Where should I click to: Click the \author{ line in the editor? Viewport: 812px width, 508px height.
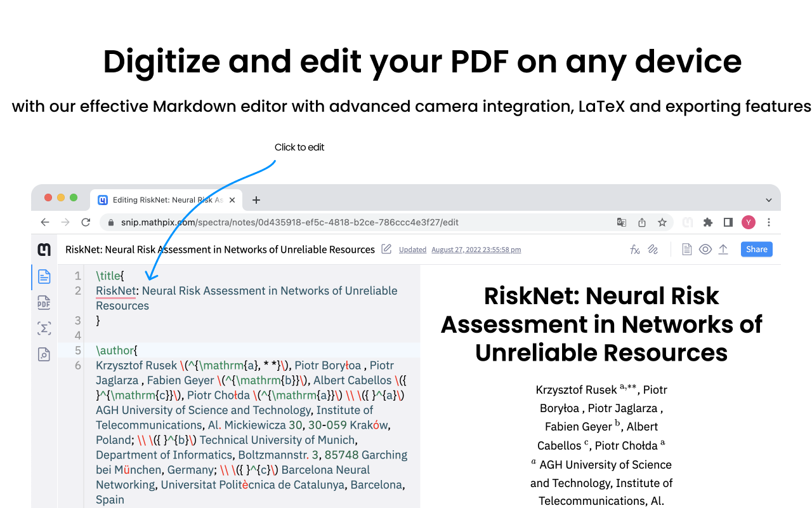[x=117, y=351]
